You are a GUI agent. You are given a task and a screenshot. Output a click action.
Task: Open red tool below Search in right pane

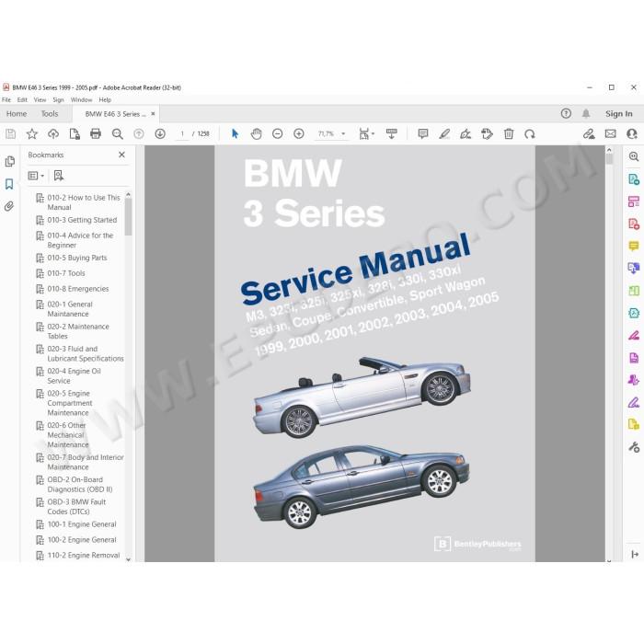tap(634, 224)
